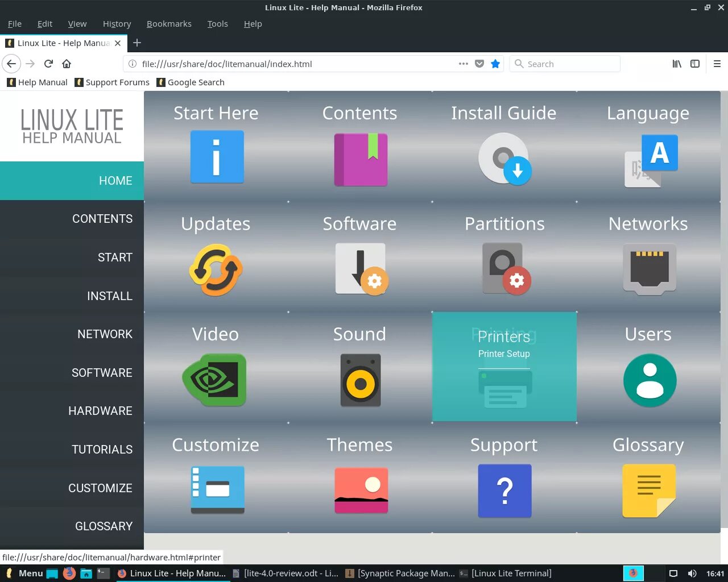Open the Tools menu
This screenshot has height=582, width=728.
(218, 24)
